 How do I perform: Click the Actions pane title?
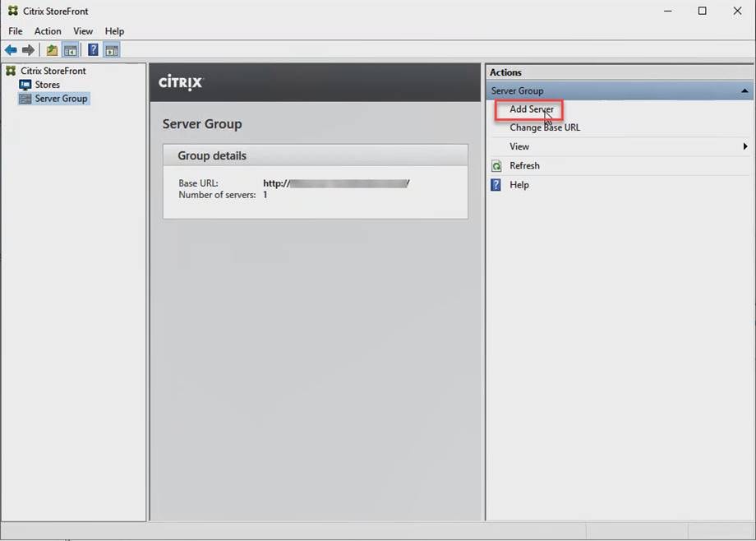(505, 72)
